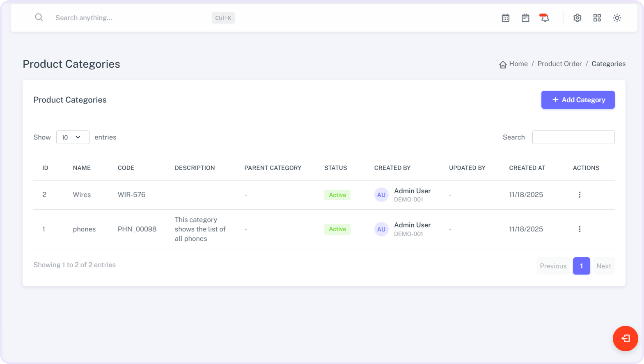Click the table Search input field
Image resolution: width=644 pixels, height=364 pixels.
click(573, 137)
